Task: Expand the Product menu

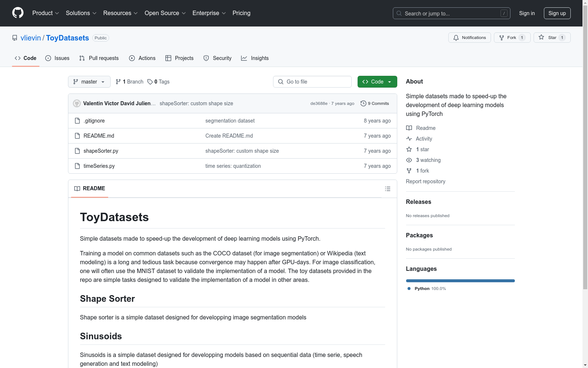Action: pyautogui.click(x=46, y=13)
